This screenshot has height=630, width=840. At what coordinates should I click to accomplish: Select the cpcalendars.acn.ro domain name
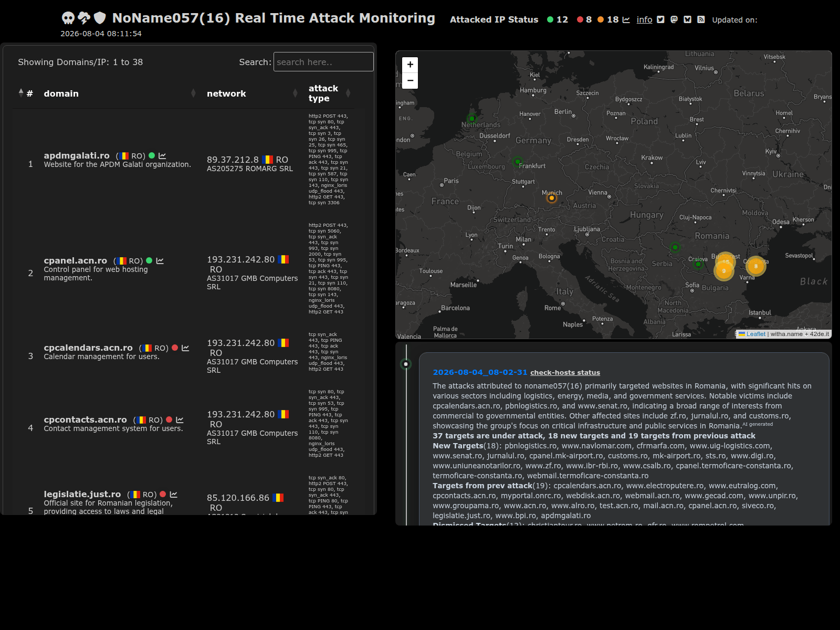[88, 348]
